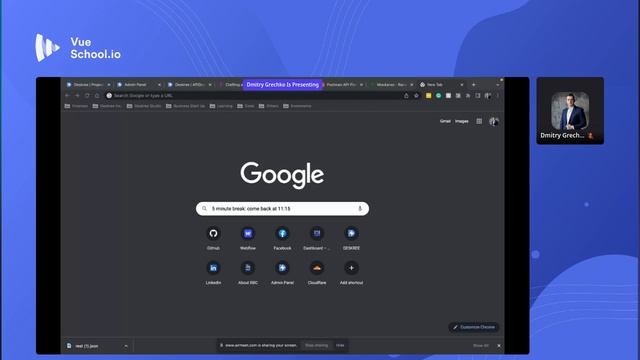Open the Business Start Up bookmark folder
The height and width of the screenshot is (360, 640).
[x=185, y=106]
